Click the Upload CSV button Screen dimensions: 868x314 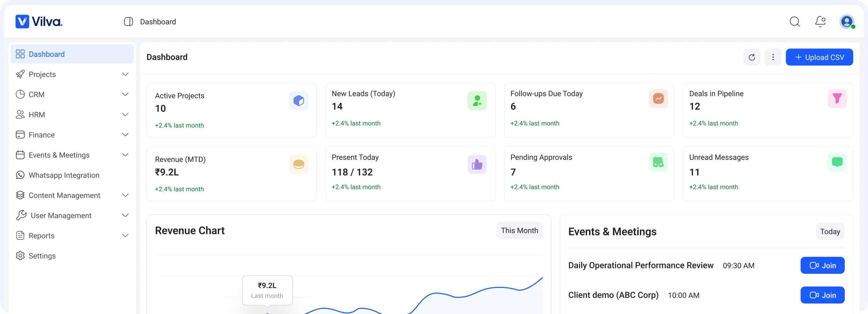[x=819, y=57]
